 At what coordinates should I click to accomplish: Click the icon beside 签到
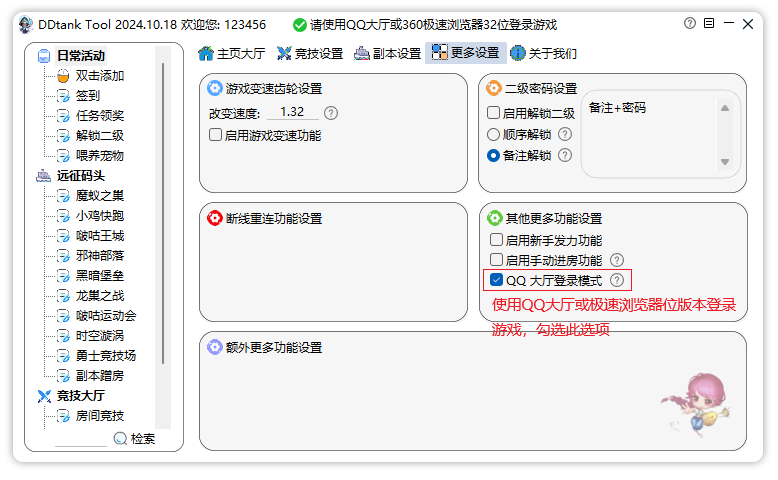(x=63, y=96)
